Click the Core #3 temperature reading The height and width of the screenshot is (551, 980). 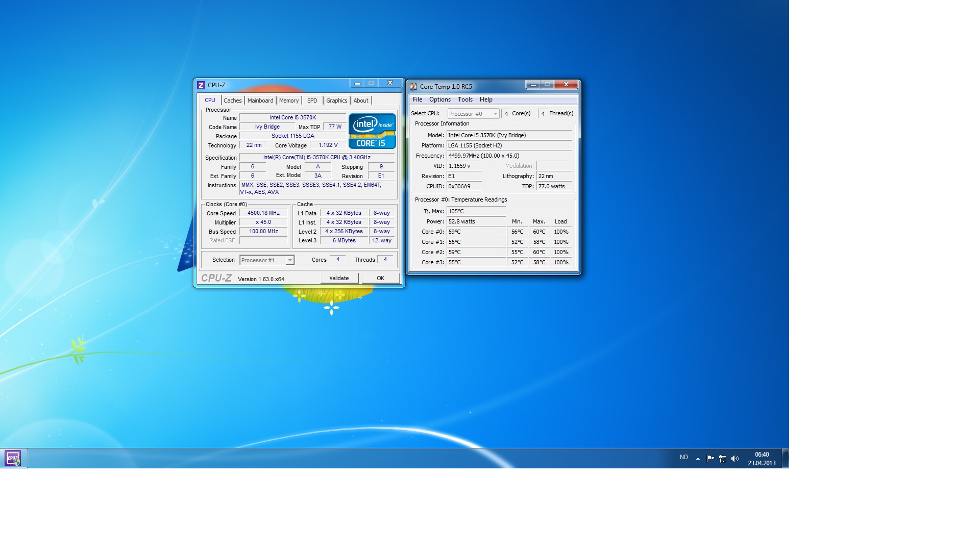point(476,263)
